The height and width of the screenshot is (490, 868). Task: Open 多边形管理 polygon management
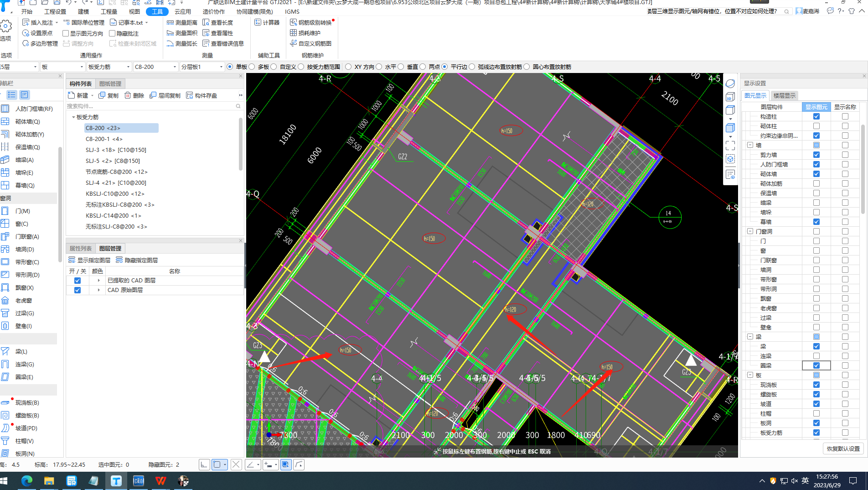(x=40, y=43)
